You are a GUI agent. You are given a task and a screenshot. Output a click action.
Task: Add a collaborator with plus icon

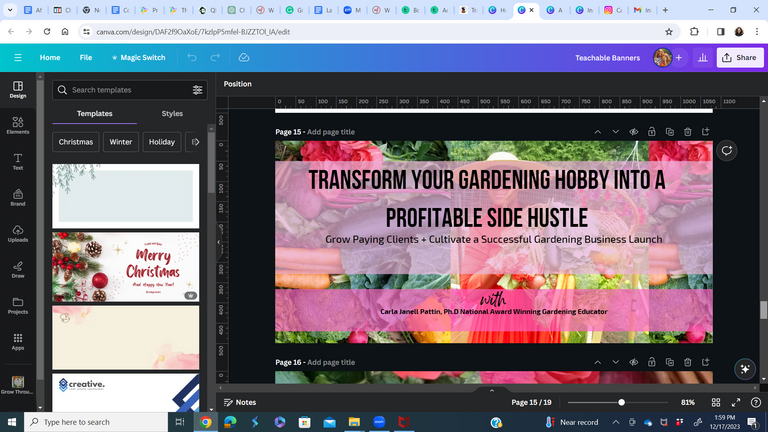tap(678, 58)
